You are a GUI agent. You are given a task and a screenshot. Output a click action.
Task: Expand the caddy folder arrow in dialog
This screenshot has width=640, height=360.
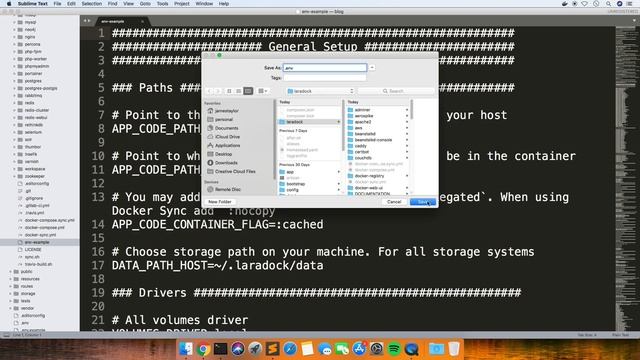point(407,146)
